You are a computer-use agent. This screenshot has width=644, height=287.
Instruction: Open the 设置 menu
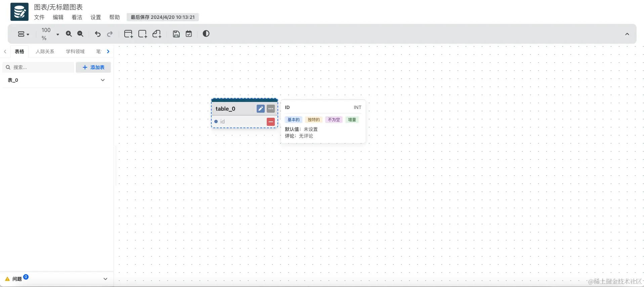tap(96, 17)
